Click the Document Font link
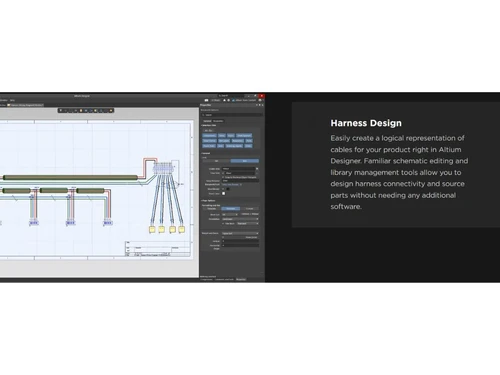 pos(230,184)
